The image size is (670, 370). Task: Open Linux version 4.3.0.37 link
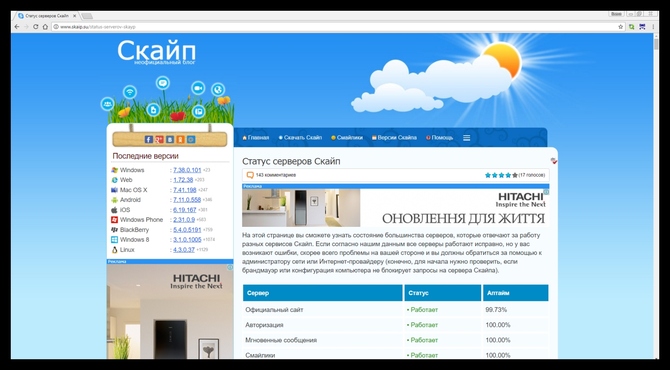(184, 250)
